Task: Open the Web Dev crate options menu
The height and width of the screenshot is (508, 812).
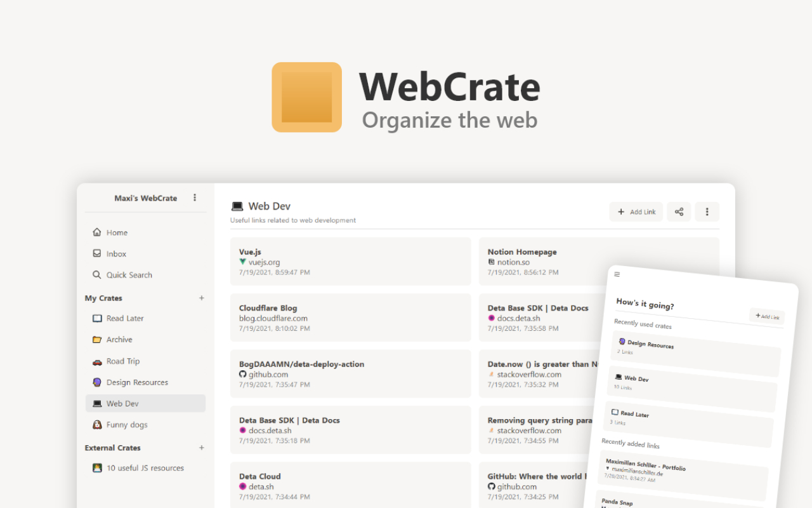Action: point(707,211)
